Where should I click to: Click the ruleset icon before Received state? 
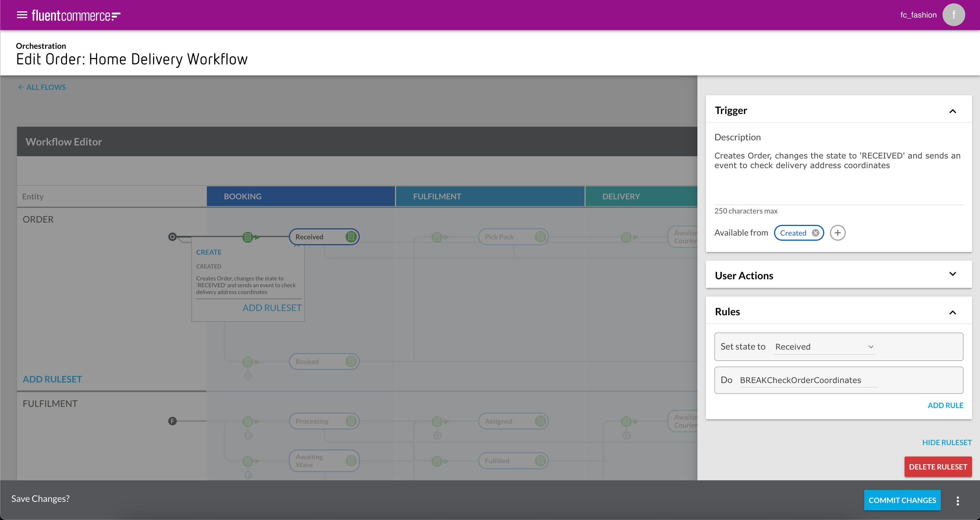click(248, 237)
